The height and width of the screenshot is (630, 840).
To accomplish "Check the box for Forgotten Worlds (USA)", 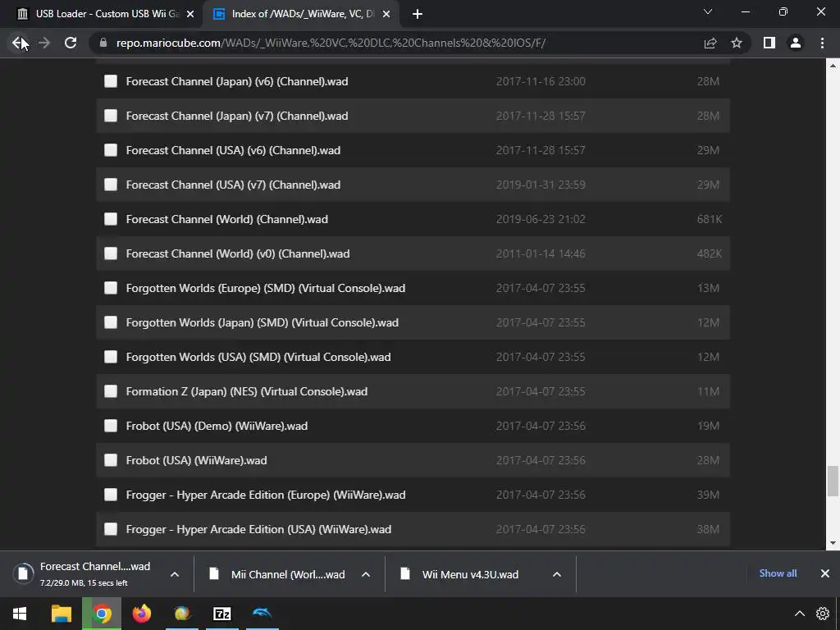I will [111, 356].
